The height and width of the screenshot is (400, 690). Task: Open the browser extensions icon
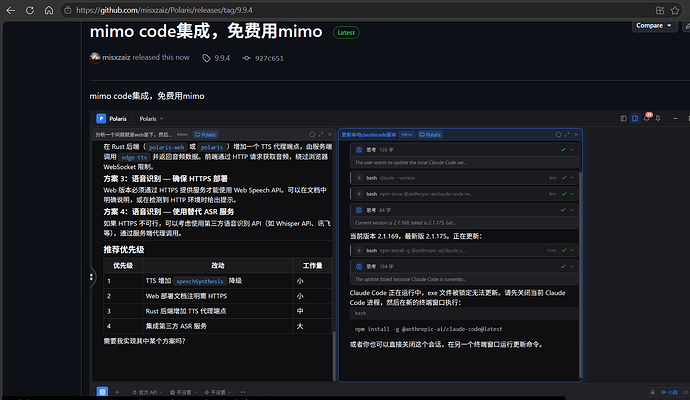coord(660,10)
